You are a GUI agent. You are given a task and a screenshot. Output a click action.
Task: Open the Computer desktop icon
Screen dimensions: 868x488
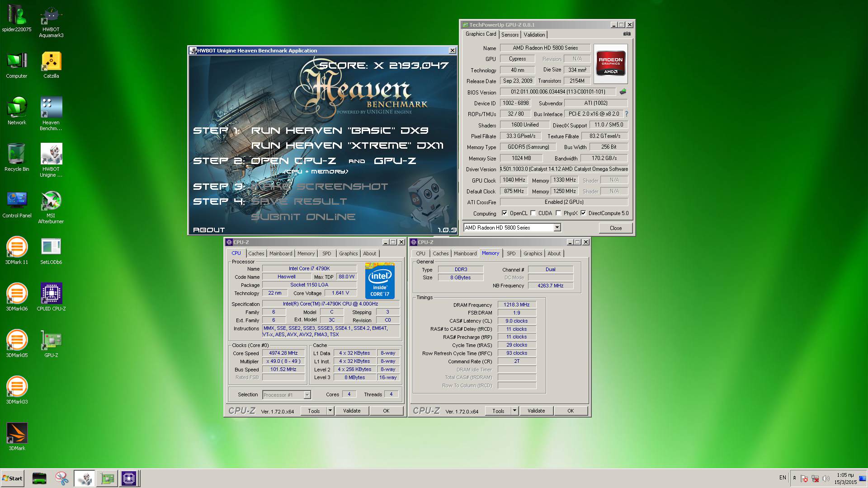[17, 66]
